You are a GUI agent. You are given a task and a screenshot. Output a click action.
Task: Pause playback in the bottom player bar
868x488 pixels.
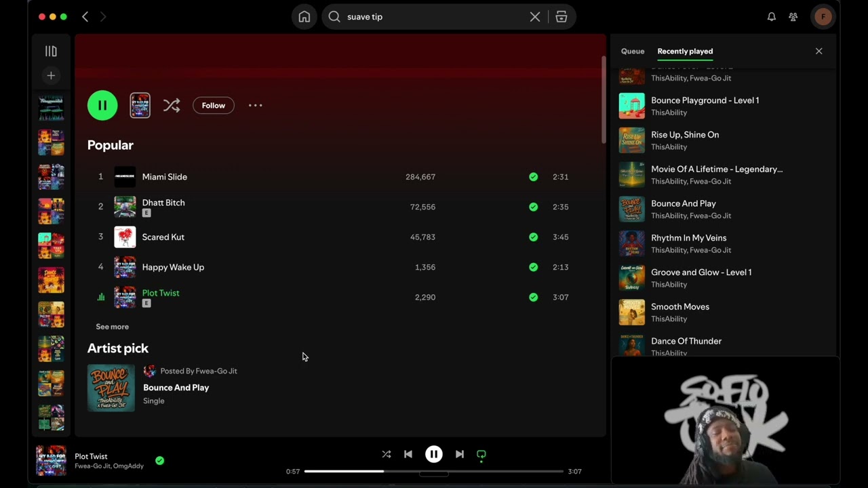(434, 454)
